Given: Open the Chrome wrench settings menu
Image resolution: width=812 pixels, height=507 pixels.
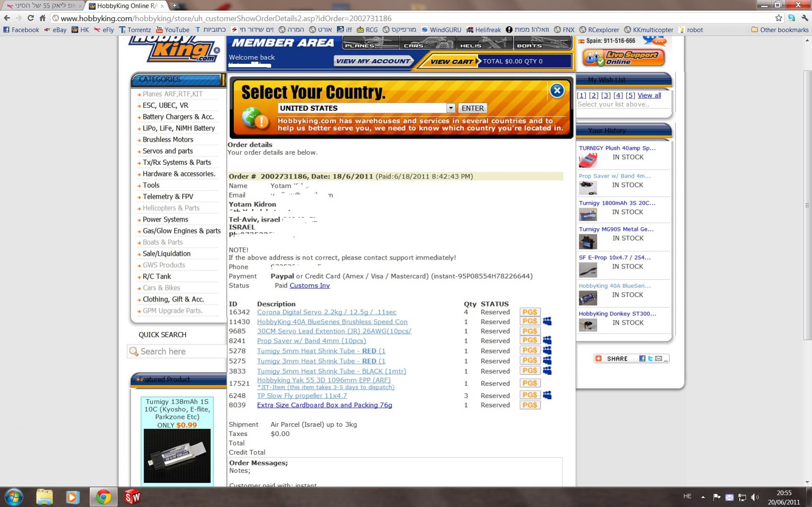Looking at the screenshot, I should point(805,18).
